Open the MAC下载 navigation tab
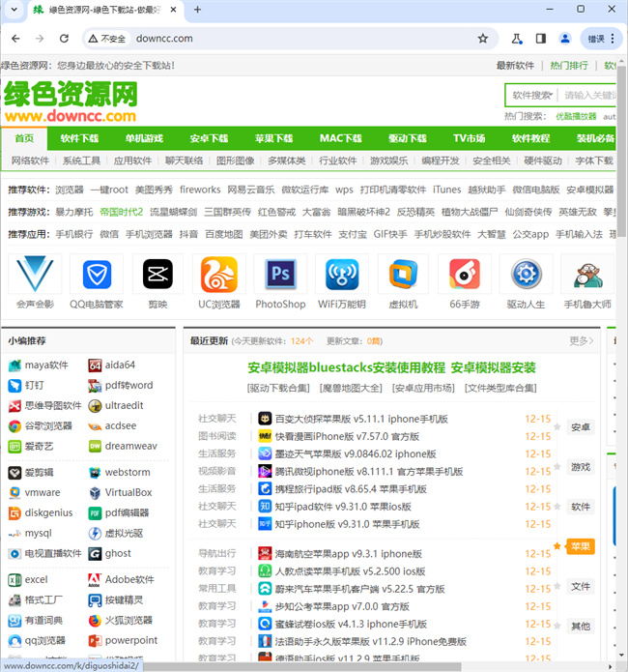Viewport: 628px width, 672px height. [x=340, y=138]
